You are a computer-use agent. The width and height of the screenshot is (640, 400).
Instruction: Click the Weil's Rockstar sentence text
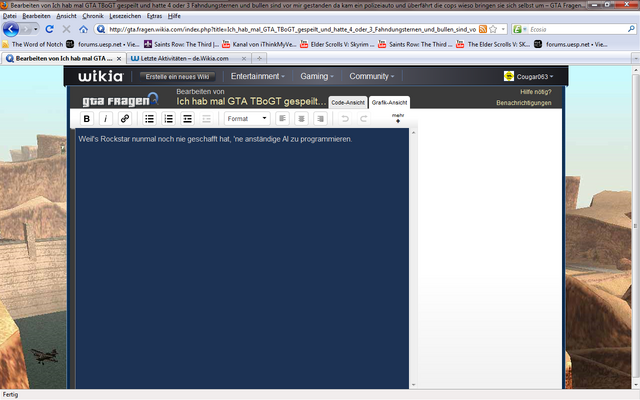[215, 139]
